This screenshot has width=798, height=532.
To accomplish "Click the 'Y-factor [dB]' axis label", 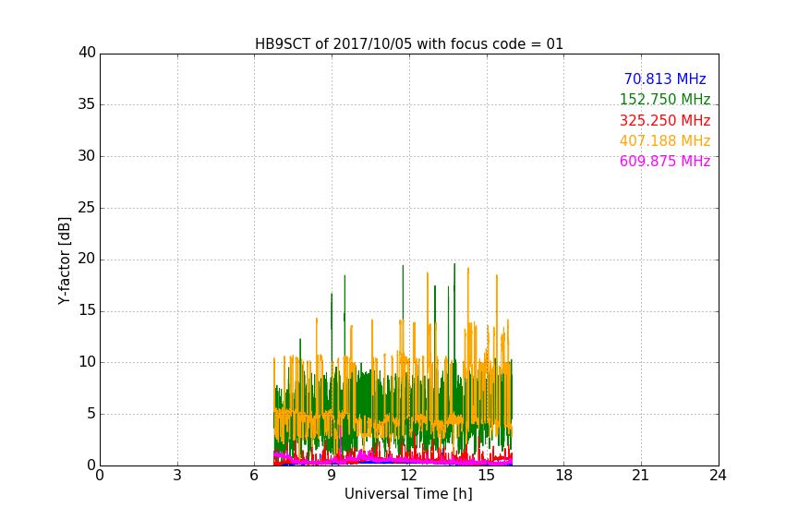I will 64,260.
